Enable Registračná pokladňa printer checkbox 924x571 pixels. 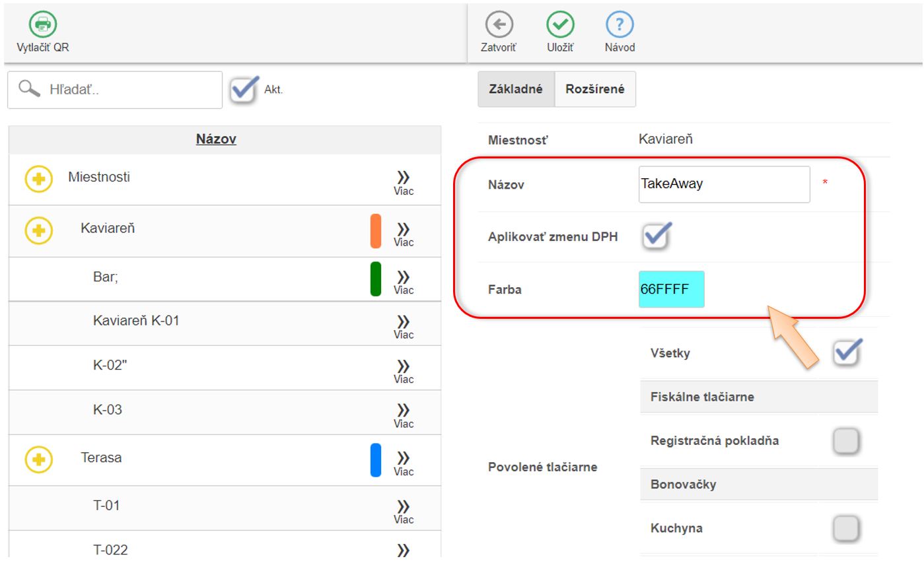(x=847, y=441)
